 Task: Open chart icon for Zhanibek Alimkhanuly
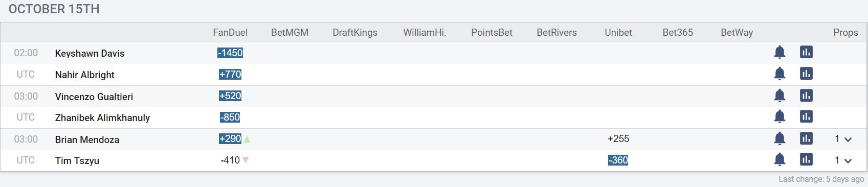pos(806,116)
